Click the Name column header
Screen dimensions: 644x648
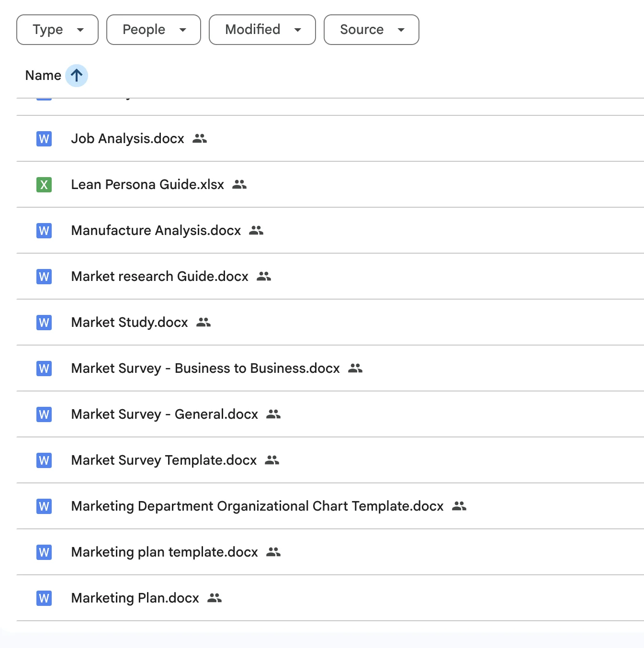pyautogui.click(x=43, y=76)
